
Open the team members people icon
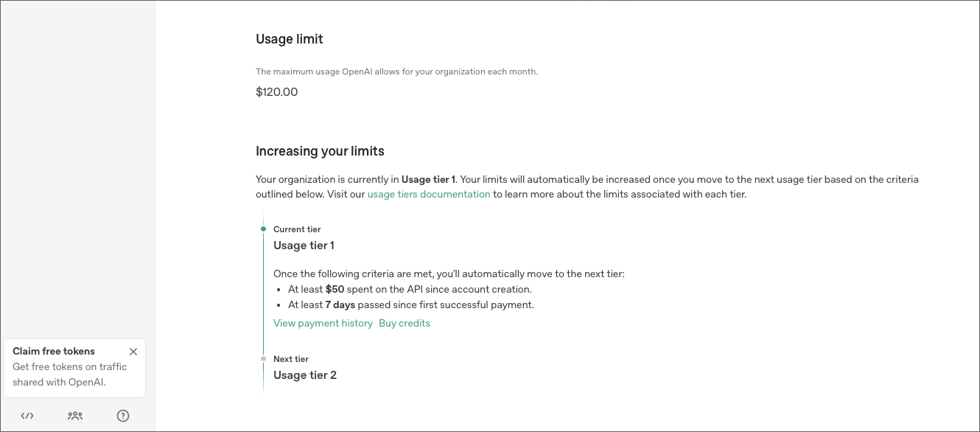[75, 416]
